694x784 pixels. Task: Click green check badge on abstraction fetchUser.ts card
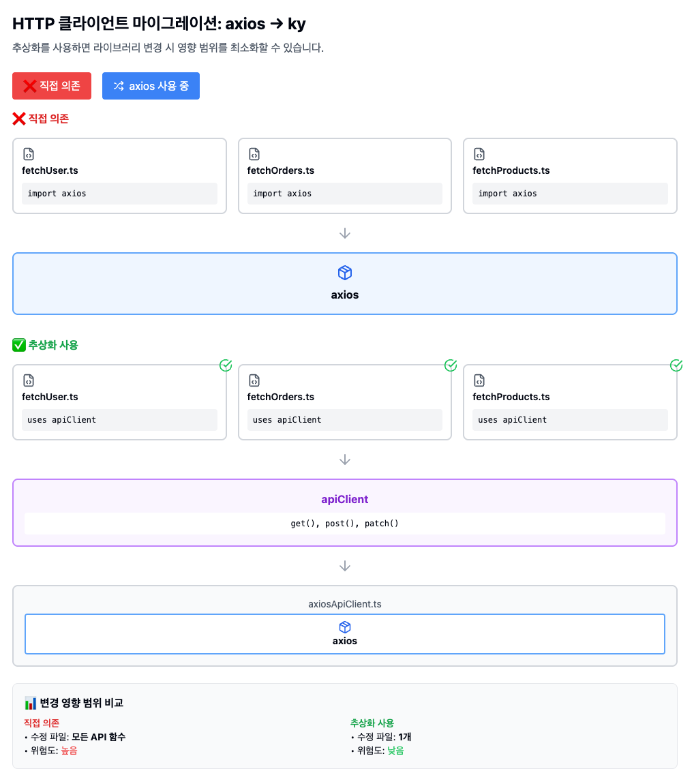pos(226,365)
